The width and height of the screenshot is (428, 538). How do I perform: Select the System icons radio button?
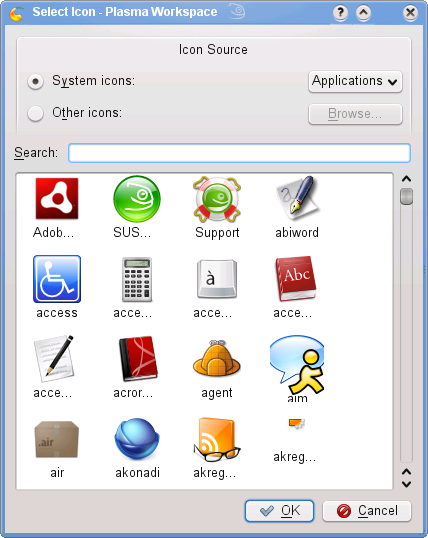[35, 82]
